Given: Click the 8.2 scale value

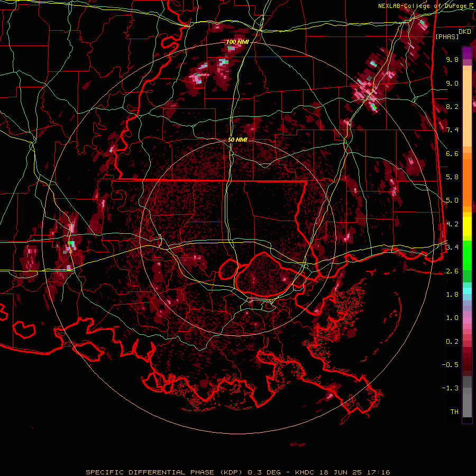Looking at the screenshot, I should [x=452, y=106].
